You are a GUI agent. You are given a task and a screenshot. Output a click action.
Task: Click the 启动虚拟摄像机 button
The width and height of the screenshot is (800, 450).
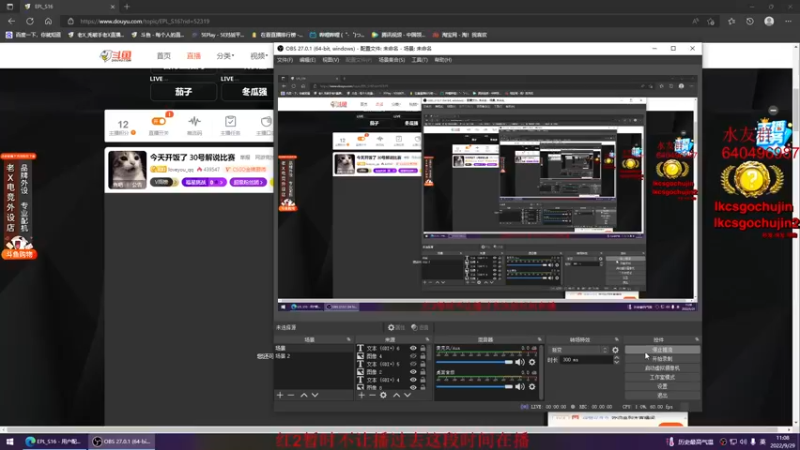[x=662, y=368]
